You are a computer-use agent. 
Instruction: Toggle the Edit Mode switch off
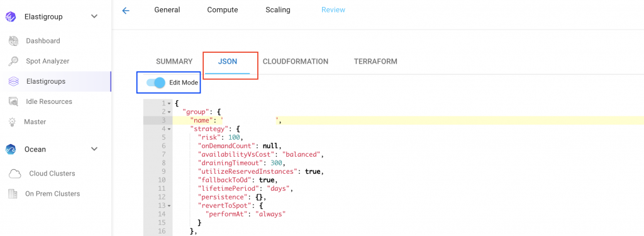[156, 82]
